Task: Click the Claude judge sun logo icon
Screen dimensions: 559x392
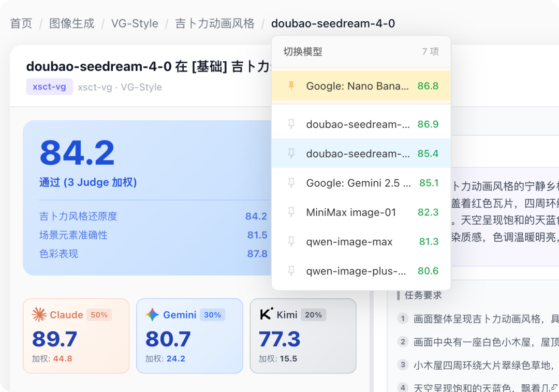Action: pos(39,314)
